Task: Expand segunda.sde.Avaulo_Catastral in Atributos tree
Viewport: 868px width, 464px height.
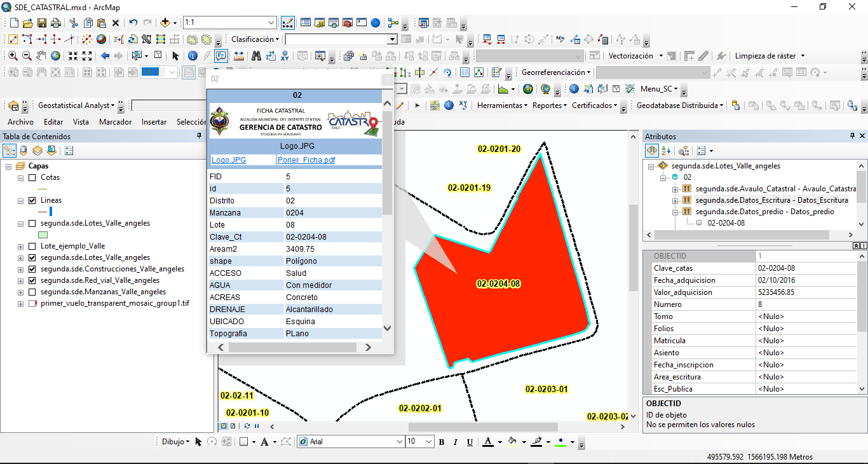Action: tap(675, 189)
